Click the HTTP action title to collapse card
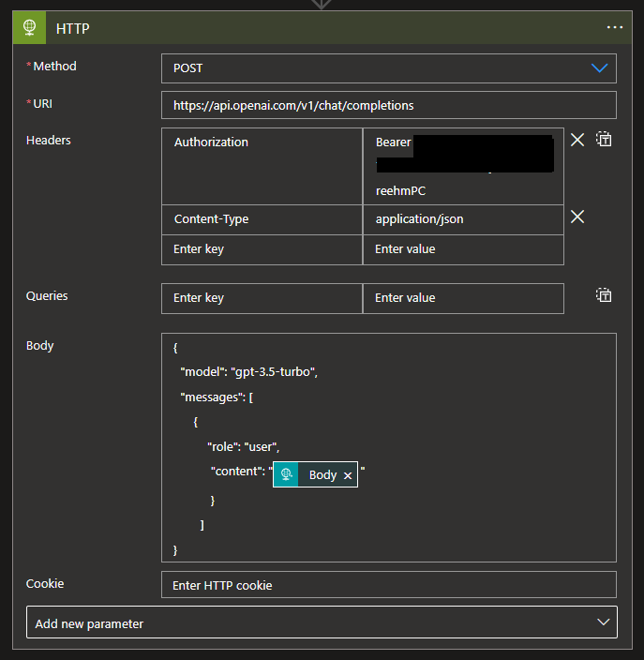644x660 pixels. (x=73, y=28)
